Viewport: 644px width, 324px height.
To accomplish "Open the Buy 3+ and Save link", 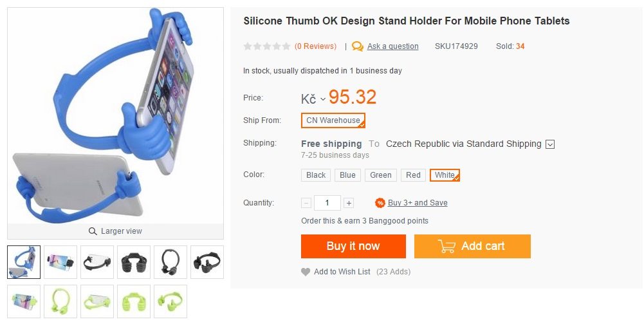I will point(418,203).
